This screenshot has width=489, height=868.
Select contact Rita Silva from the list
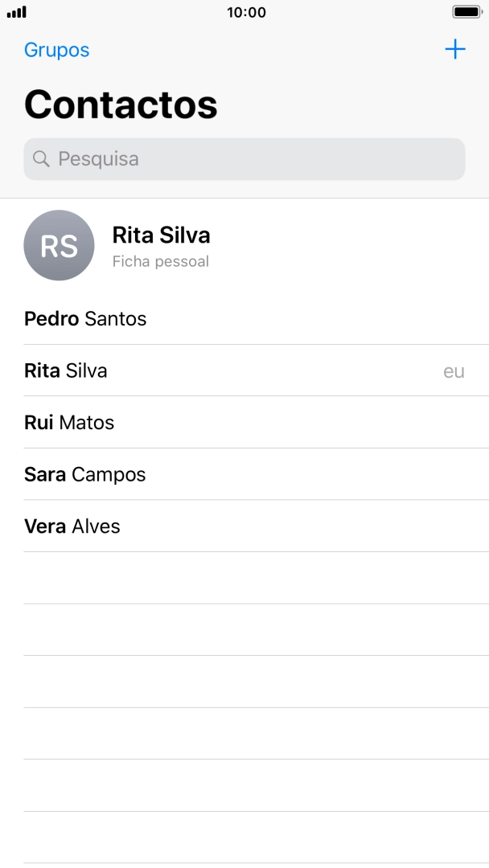pyautogui.click(x=65, y=371)
